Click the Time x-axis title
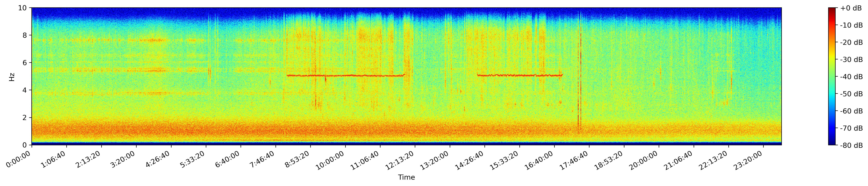The height and width of the screenshot is (186, 868). pyautogui.click(x=406, y=178)
